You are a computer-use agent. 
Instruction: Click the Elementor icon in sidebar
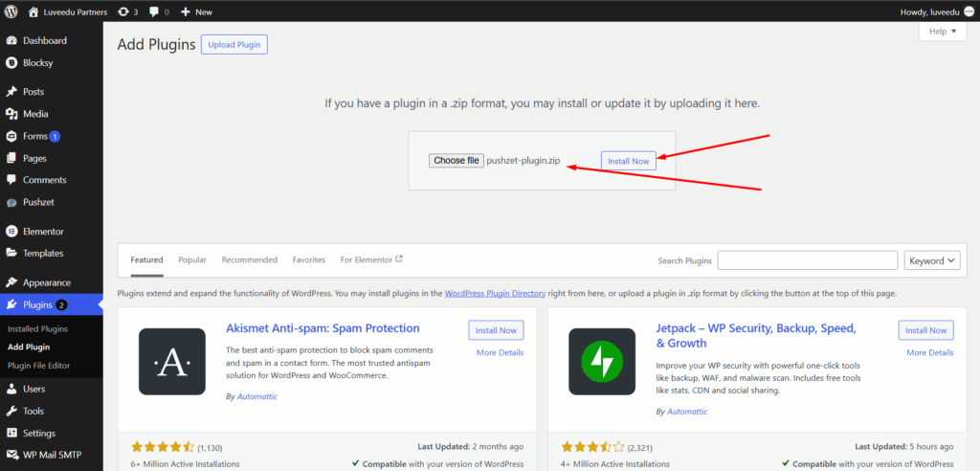point(11,232)
